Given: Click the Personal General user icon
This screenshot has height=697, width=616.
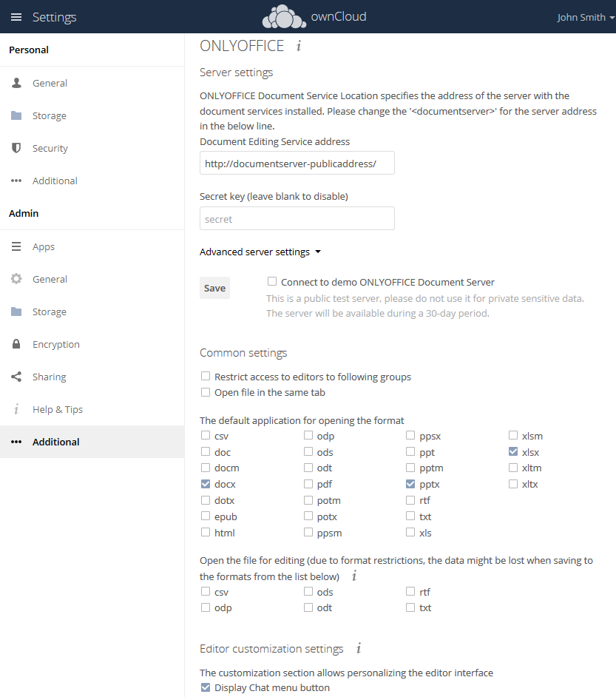Looking at the screenshot, I should click(16, 83).
